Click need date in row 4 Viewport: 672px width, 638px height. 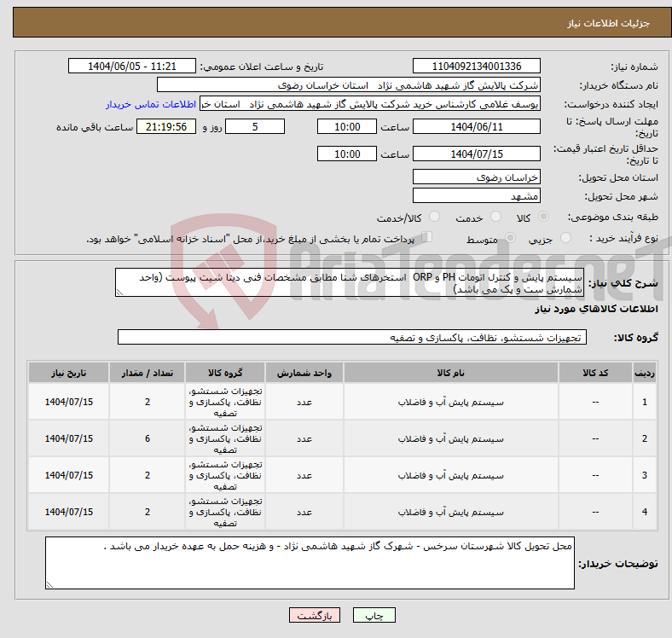coord(68,512)
